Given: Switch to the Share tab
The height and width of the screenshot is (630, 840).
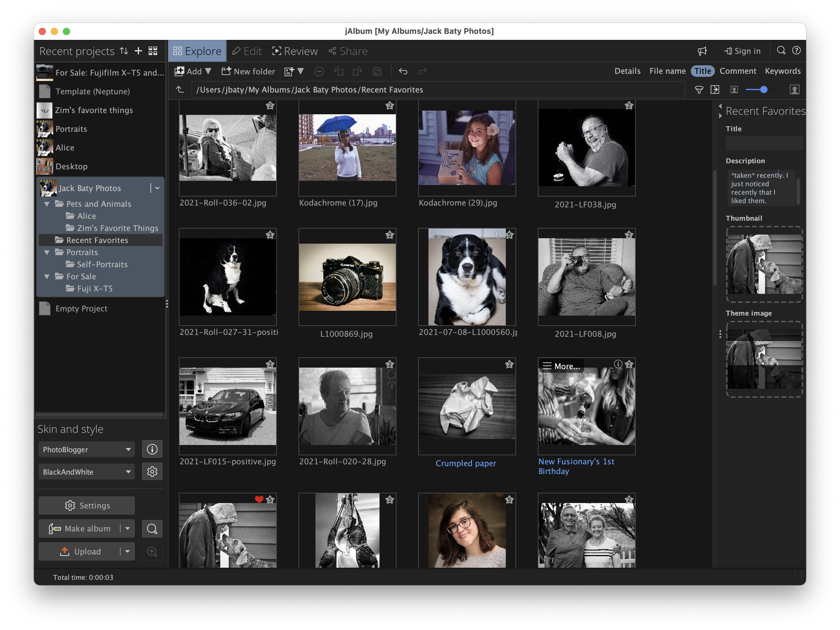Looking at the screenshot, I should (348, 51).
